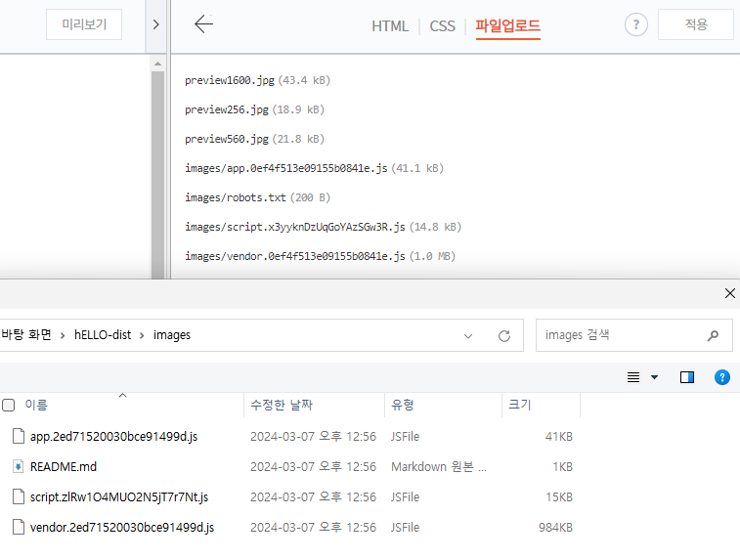The image size is (740, 560).
Task: Change view layout using the list icon
Action: [633, 377]
